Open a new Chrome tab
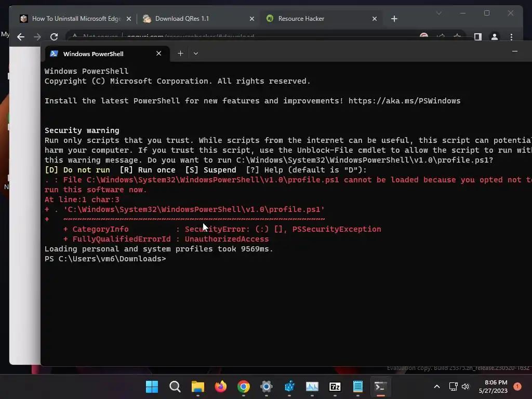The height and width of the screenshot is (399, 532). pos(394,19)
